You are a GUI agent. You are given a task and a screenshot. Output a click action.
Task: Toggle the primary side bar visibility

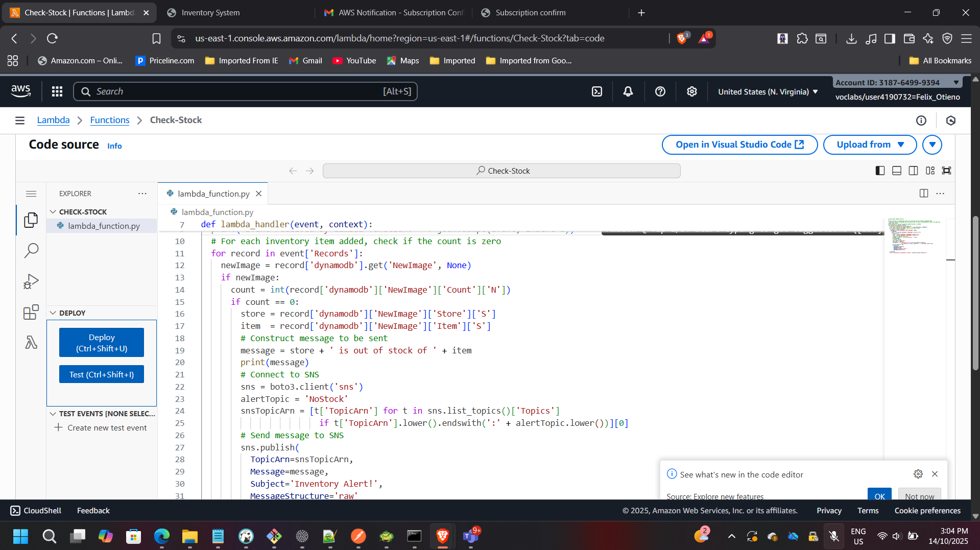(880, 171)
